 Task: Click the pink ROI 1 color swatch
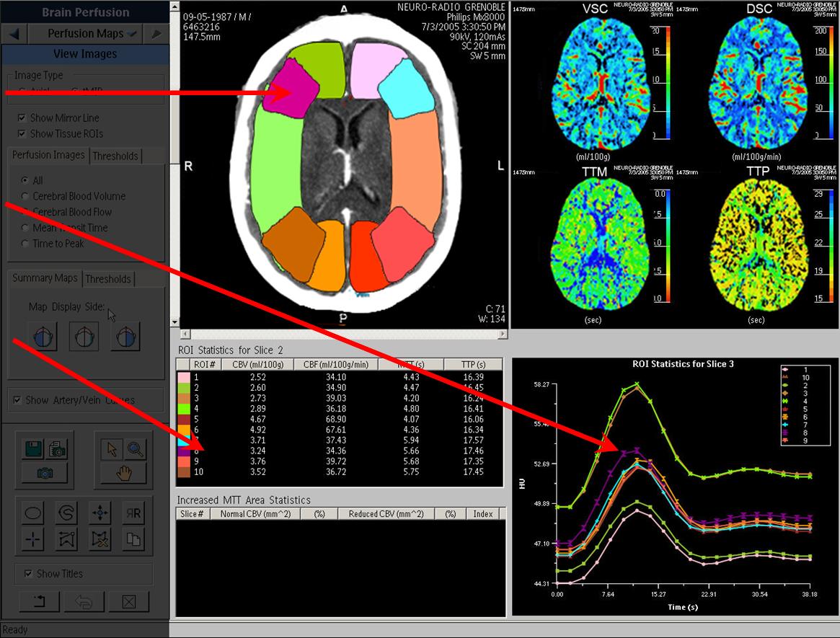coord(183,377)
